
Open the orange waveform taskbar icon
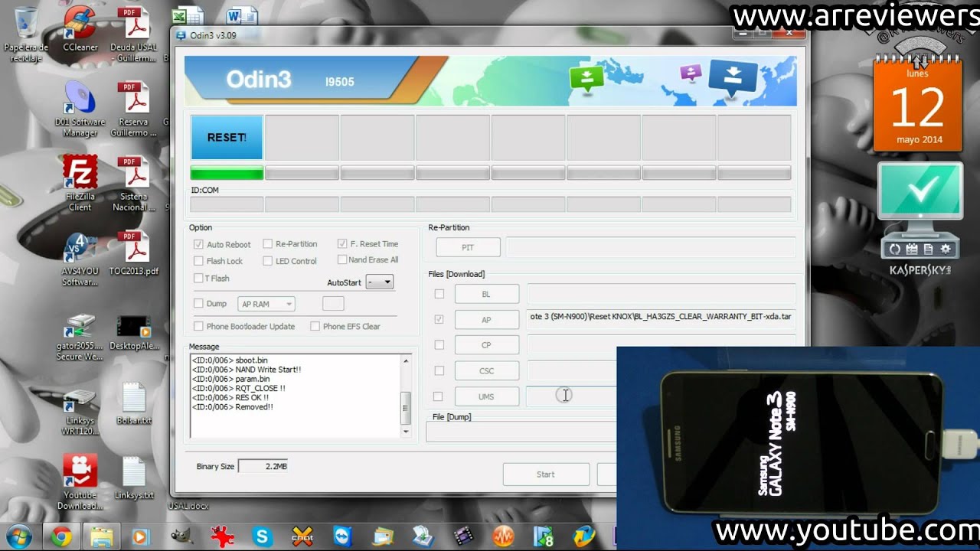click(x=503, y=536)
